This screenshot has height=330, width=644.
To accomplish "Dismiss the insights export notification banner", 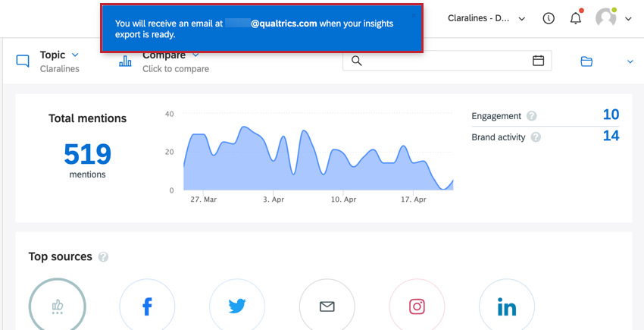I will click(414, 16).
